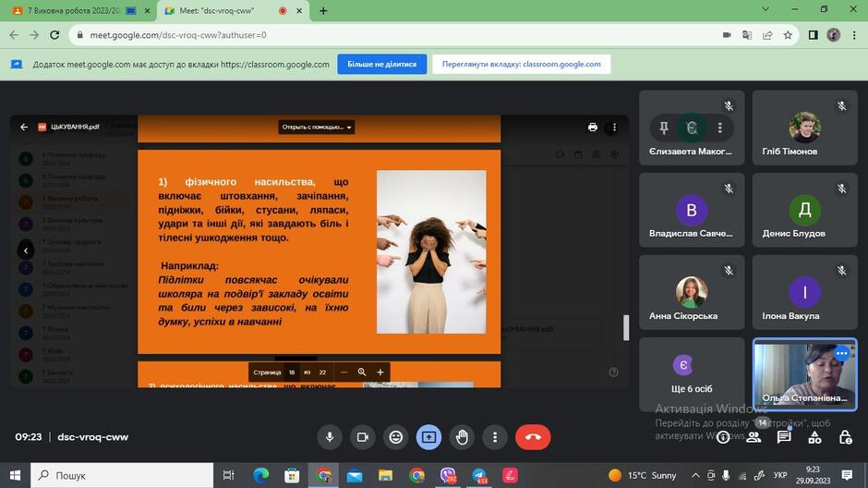Expand the Открыть с помощью dropdown

(x=316, y=127)
